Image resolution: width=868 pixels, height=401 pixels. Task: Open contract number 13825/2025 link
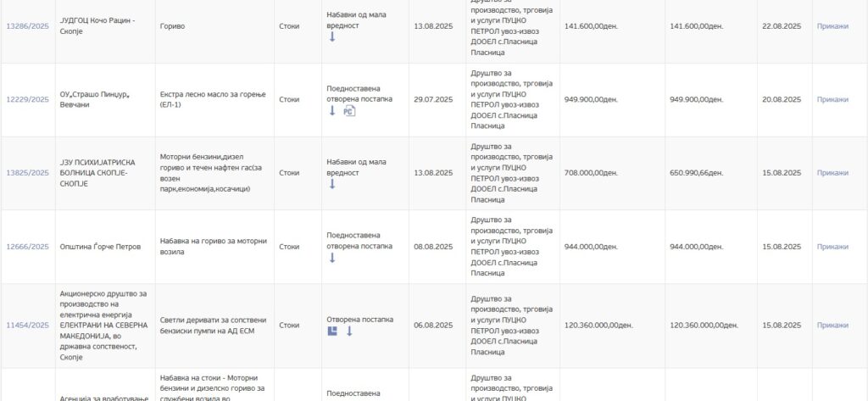coord(28,173)
